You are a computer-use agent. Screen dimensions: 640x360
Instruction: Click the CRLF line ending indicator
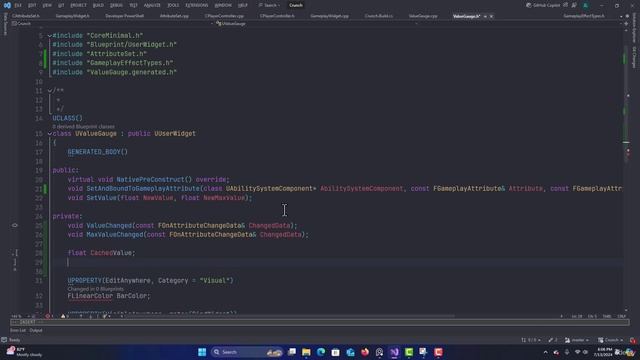tap(622, 316)
